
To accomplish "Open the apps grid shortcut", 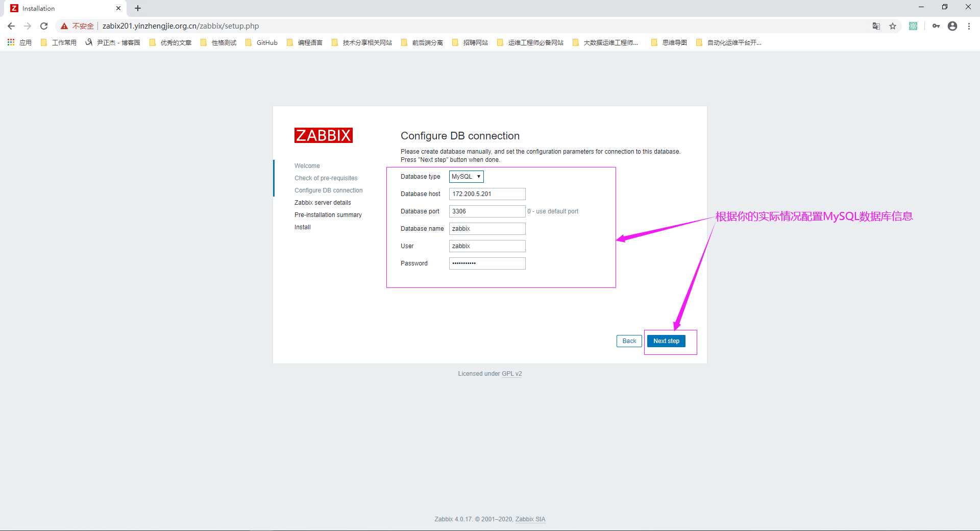I will tap(19, 42).
